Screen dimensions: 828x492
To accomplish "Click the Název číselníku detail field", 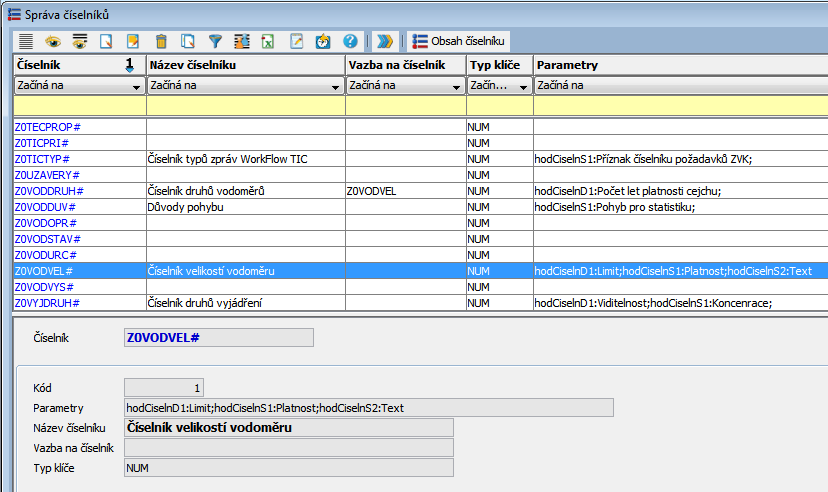I will [x=288, y=428].
